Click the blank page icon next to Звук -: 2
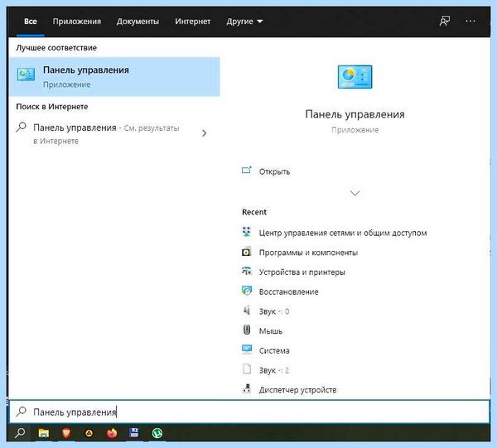Image resolution: width=497 pixels, height=448 pixels. point(247,369)
